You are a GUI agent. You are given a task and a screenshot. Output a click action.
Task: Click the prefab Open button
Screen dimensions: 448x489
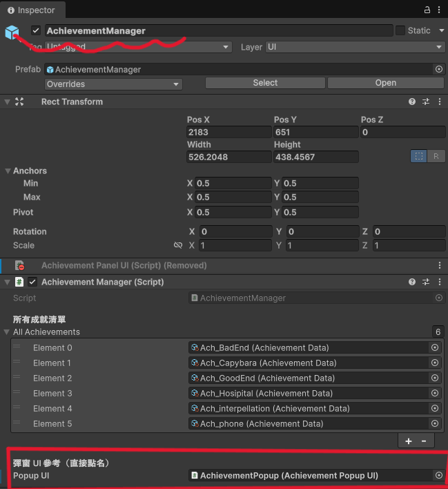pos(386,83)
